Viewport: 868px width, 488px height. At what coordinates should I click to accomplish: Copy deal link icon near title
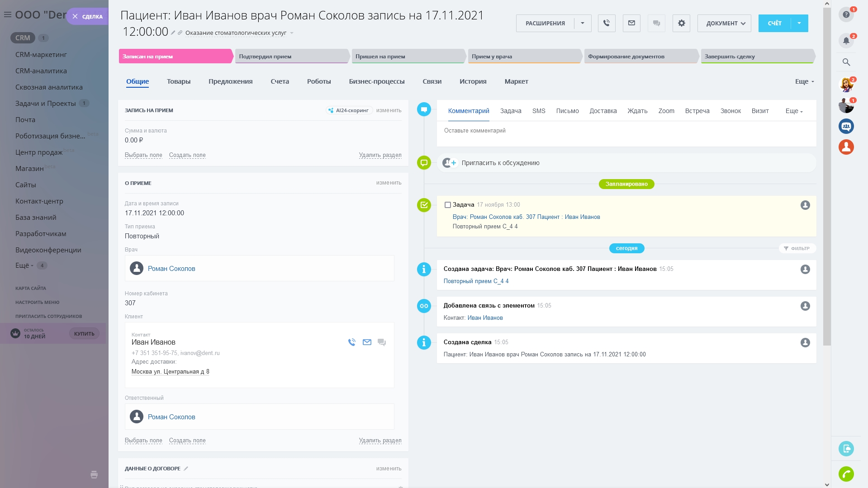180,33
